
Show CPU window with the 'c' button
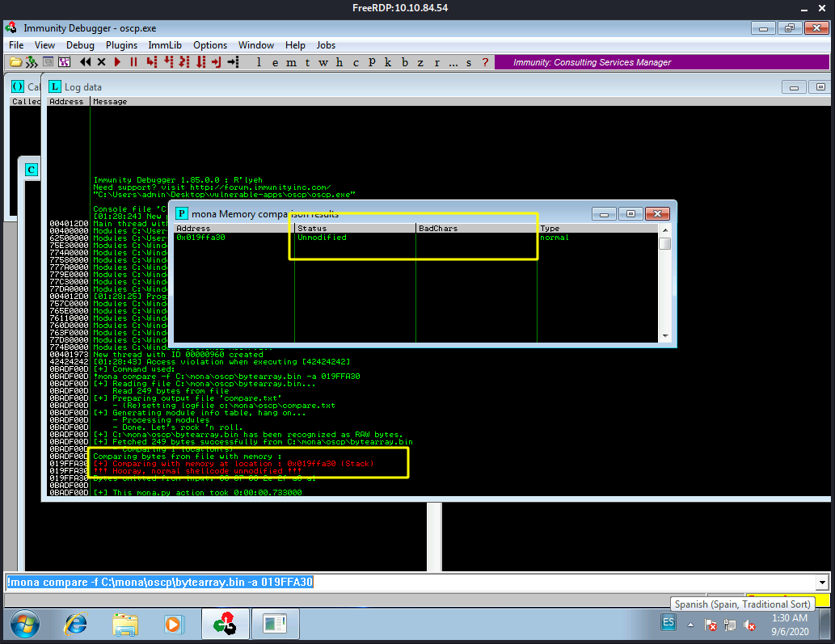coord(356,62)
